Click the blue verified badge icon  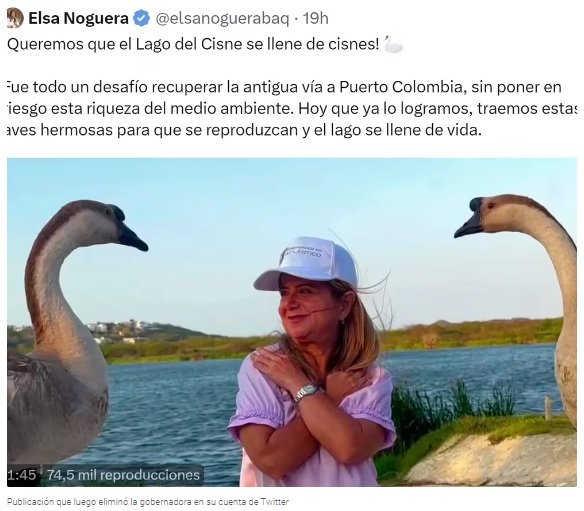click(141, 18)
